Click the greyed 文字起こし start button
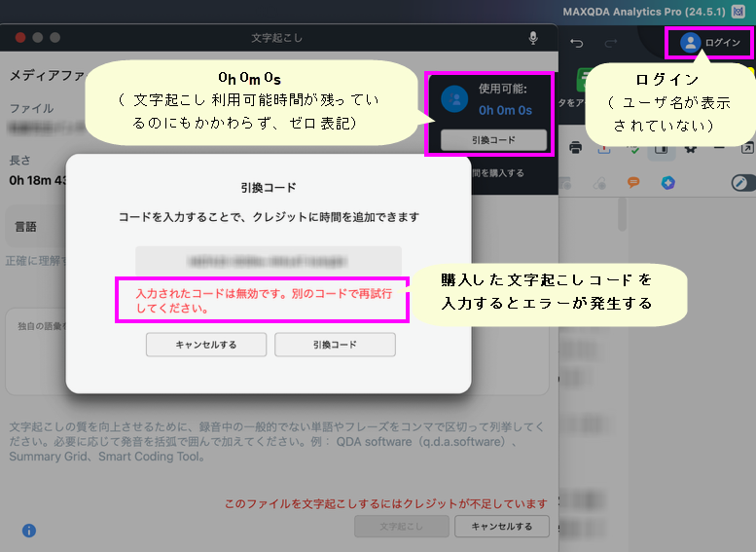 pos(402,527)
